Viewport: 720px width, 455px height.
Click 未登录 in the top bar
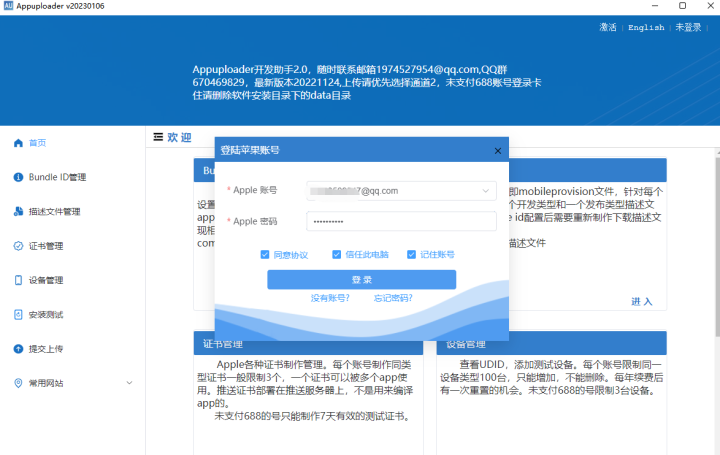pyautogui.click(x=688, y=28)
